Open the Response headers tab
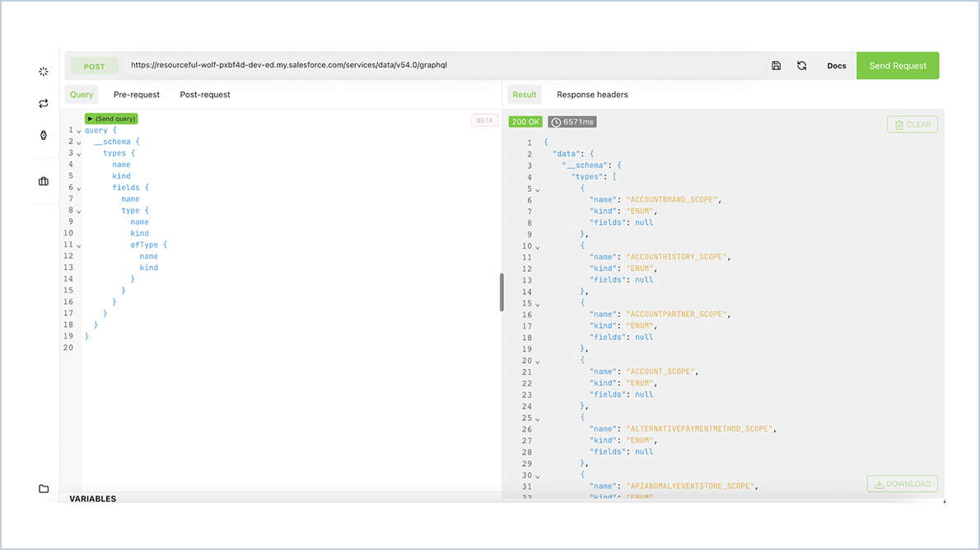Viewport: 980px width, 550px height. tap(592, 95)
